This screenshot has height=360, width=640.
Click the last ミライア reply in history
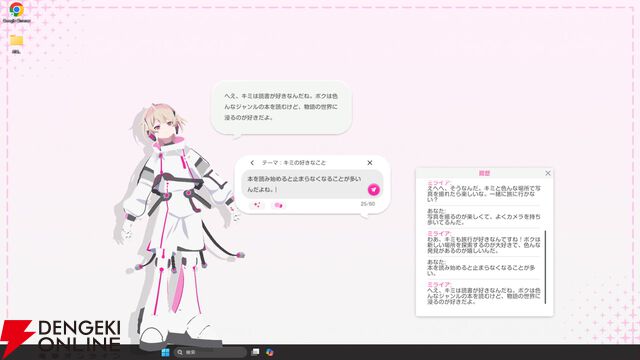point(484,293)
